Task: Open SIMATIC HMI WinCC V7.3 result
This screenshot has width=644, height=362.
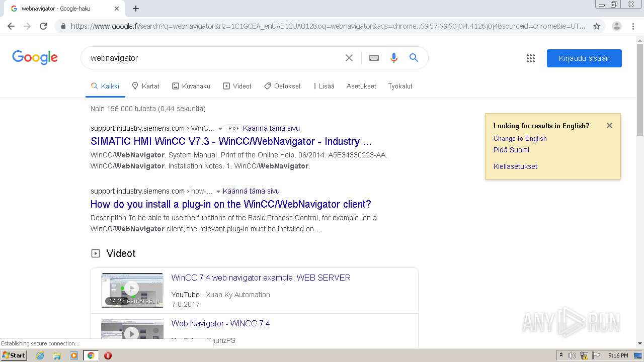Action: pos(231,141)
